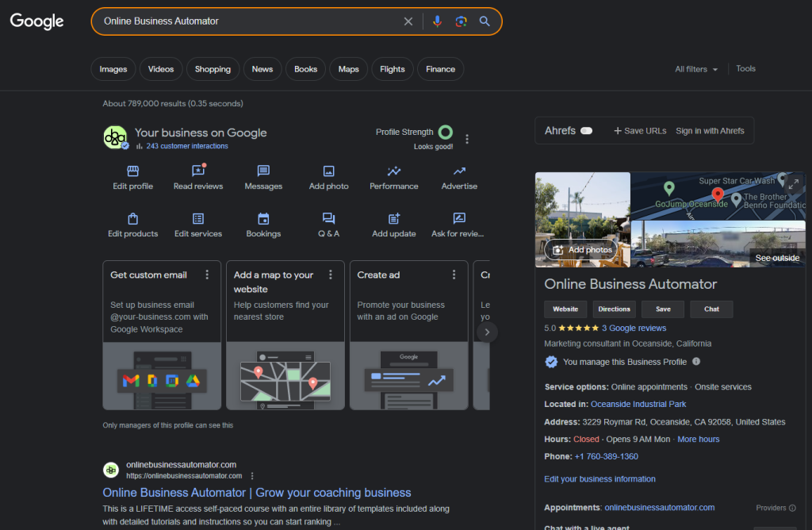The image size is (812, 530).
Task: Open Advertise trend icon
Action: (459, 171)
